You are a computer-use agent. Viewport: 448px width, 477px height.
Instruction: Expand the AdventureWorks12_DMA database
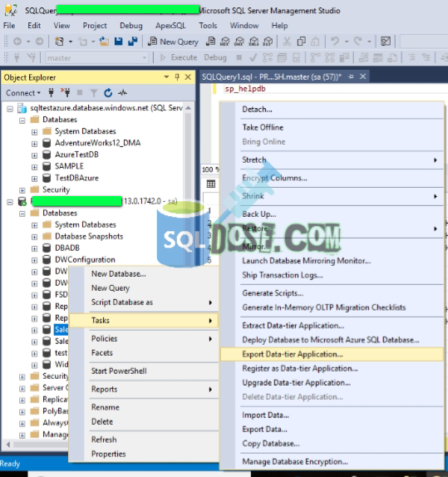click(34, 144)
